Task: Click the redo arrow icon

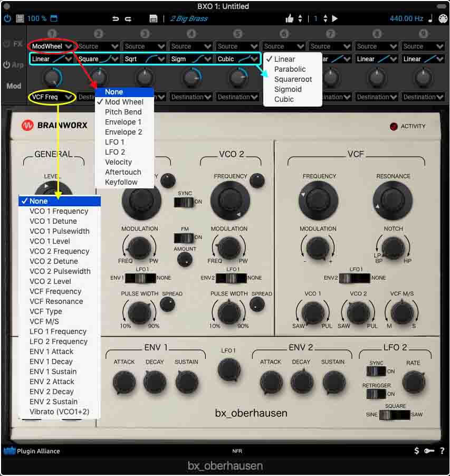Action: point(128,18)
